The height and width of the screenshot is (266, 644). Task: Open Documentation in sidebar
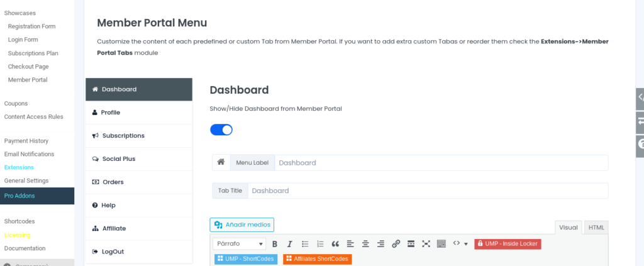pyautogui.click(x=25, y=248)
